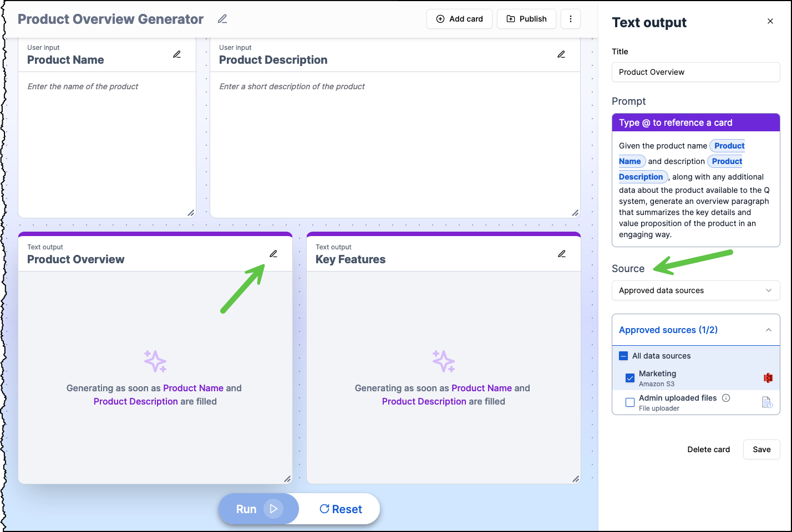Grab the Product Overview card resize handle
Screen dimensions: 792x532
(x=287, y=479)
